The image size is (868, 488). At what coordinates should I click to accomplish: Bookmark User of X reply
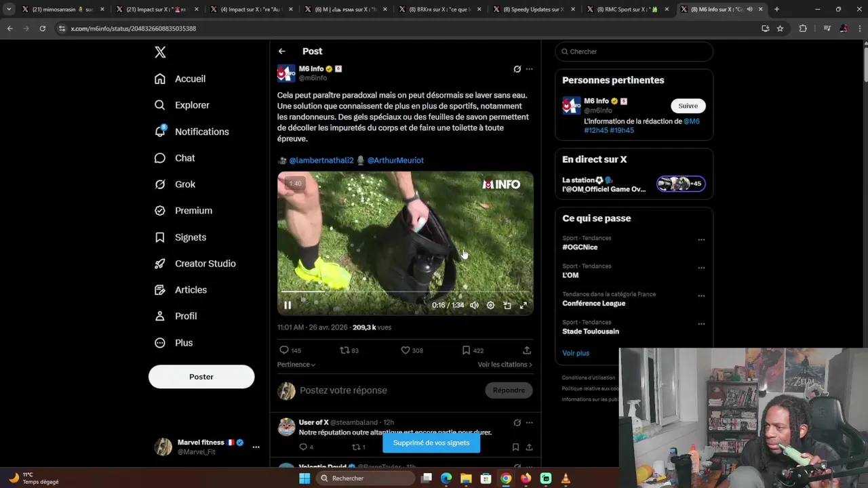pos(515,447)
